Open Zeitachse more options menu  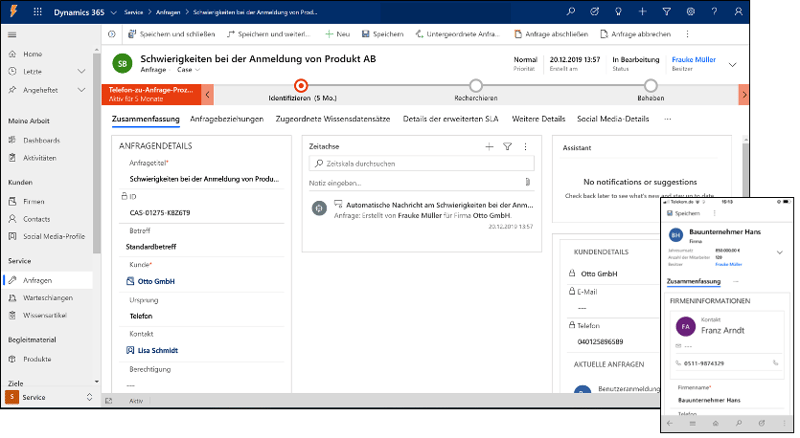click(x=526, y=147)
